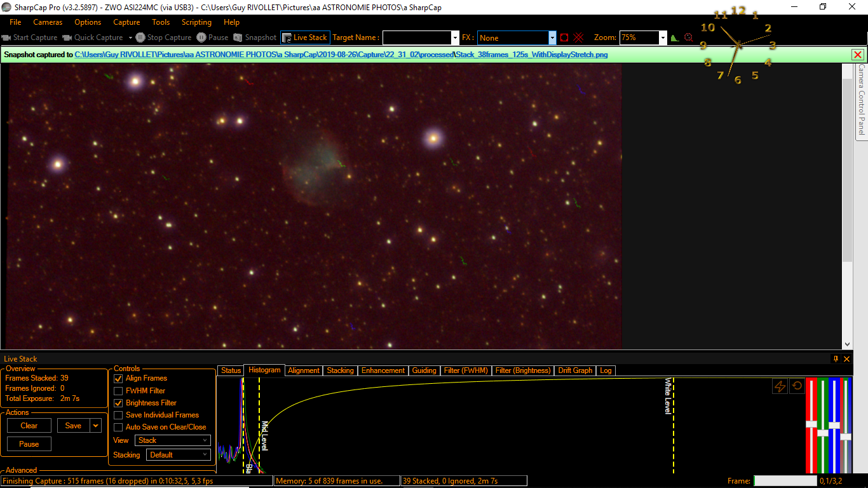The width and height of the screenshot is (868, 488).
Task: Click the White Level histogram marker line
Action: point(673,426)
